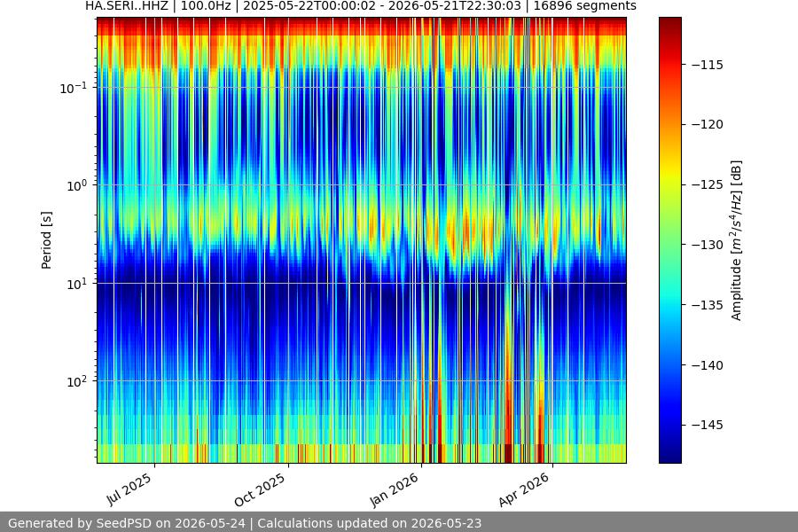This screenshot has height=532, width=798.
Task: Click the 'Apr 2026' x-axis label
Action: (x=524, y=489)
